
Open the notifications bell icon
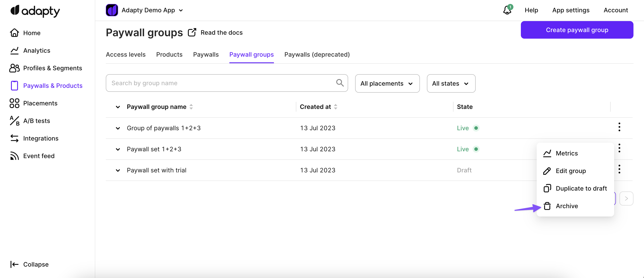pyautogui.click(x=507, y=10)
